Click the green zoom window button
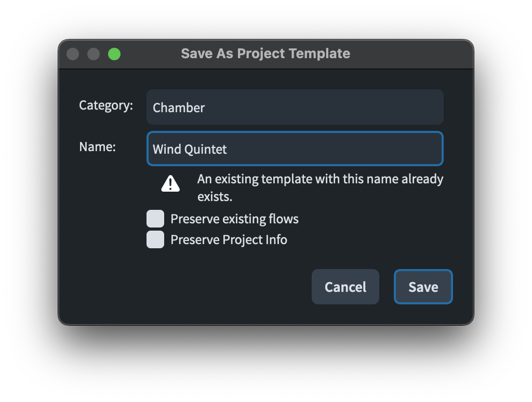 point(114,54)
